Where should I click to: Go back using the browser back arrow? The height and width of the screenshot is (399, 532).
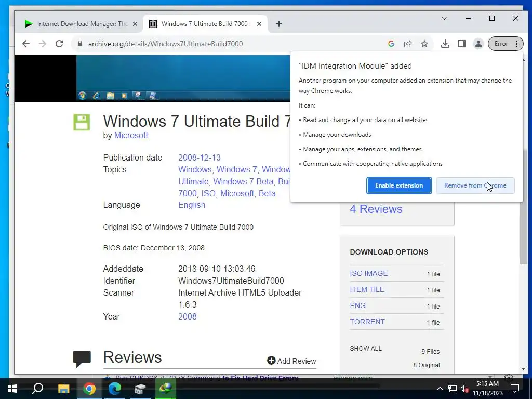click(26, 44)
